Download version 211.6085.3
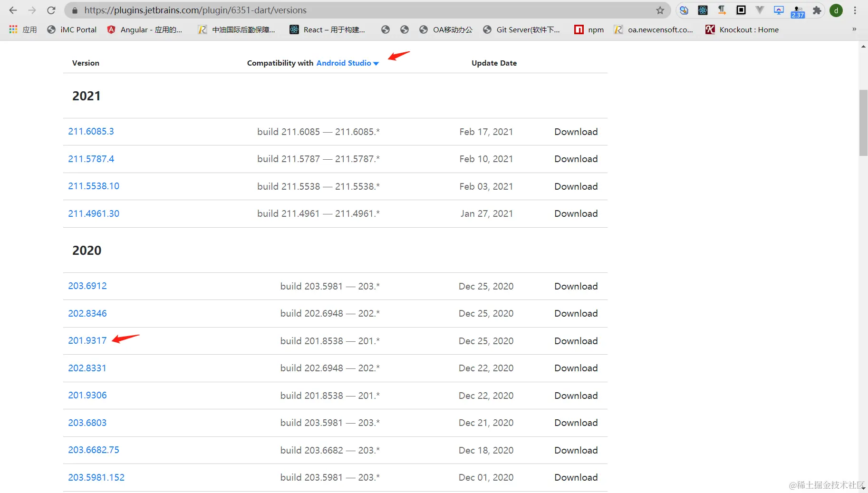 pyautogui.click(x=576, y=132)
